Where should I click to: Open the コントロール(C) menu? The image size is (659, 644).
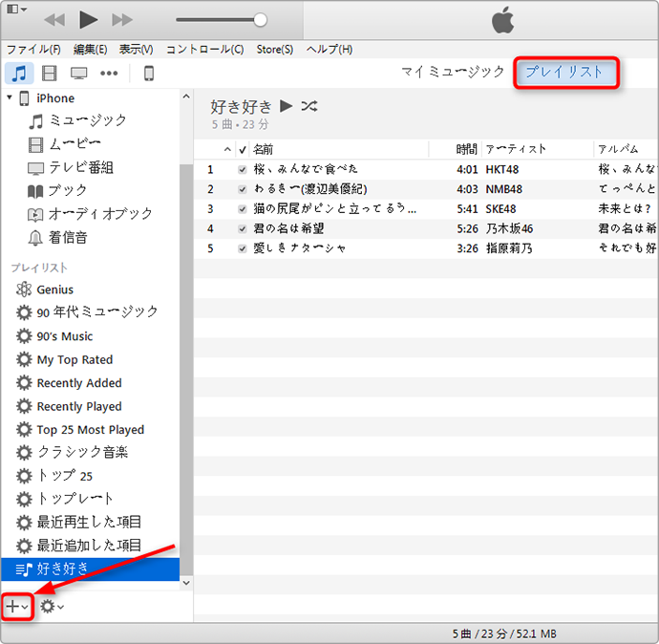[x=204, y=50]
